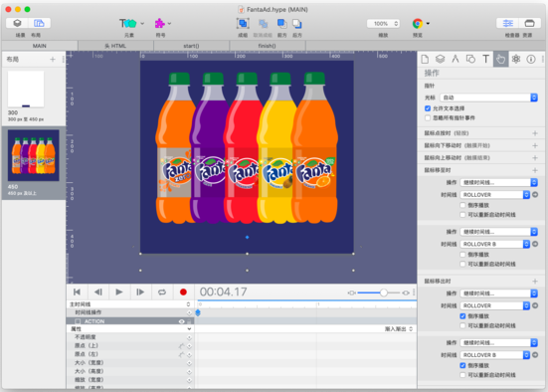Open the Actions inspector hand icon
This screenshot has height=392, width=548.
tap(500, 59)
